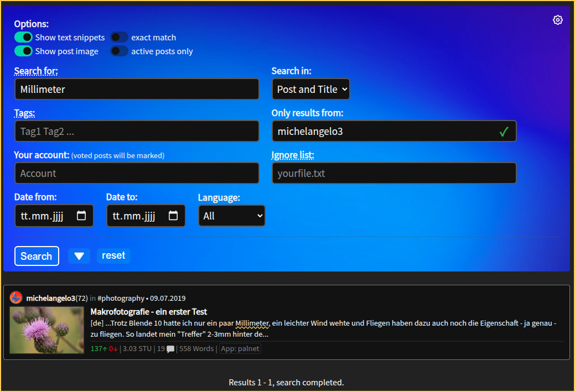Open settings via the gear icon
The image size is (575, 392).
coord(557,20)
